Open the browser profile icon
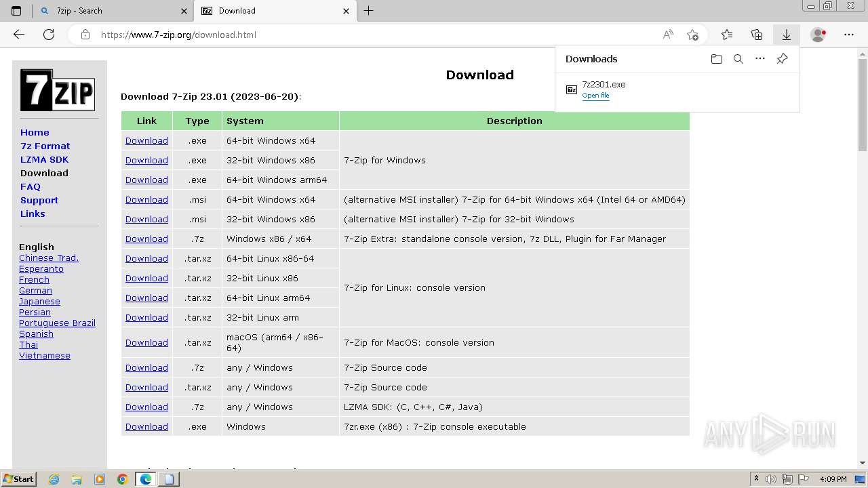Viewport: 868px width, 488px height. point(818,35)
